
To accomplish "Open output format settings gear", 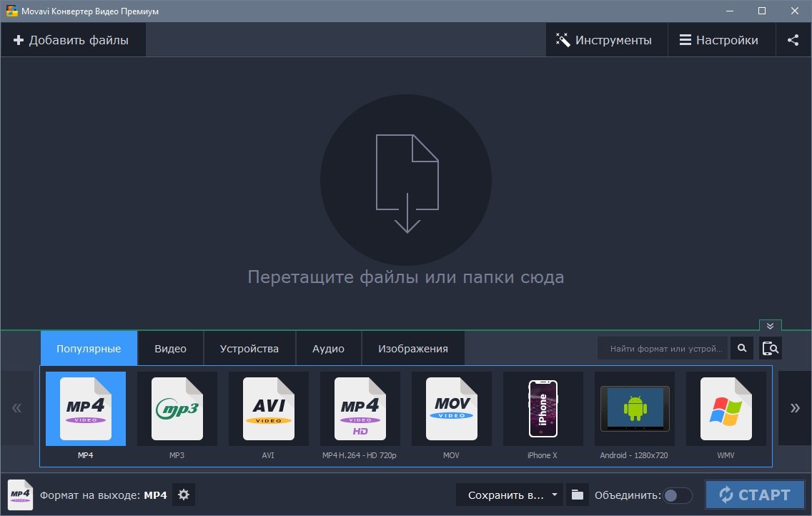I will (x=184, y=495).
